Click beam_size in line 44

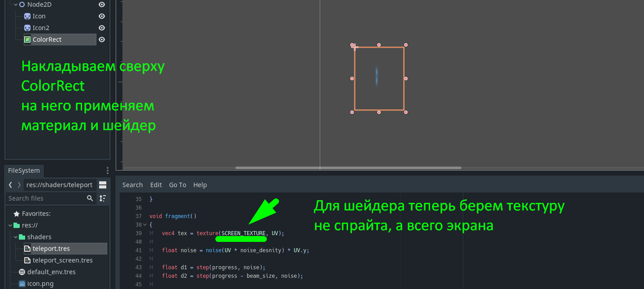(261, 276)
